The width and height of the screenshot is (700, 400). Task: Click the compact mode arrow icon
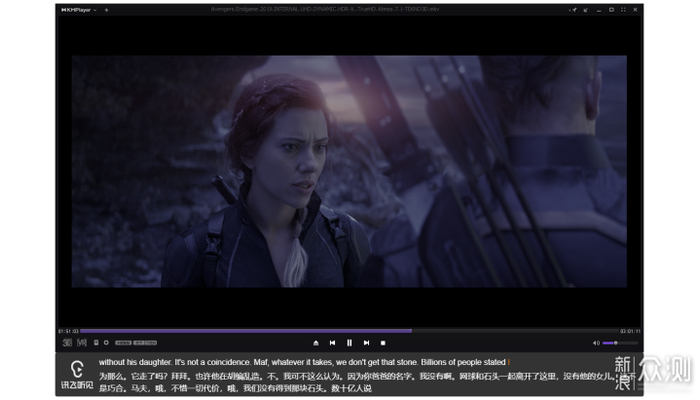pyautogui.click(x=585, y=10)
